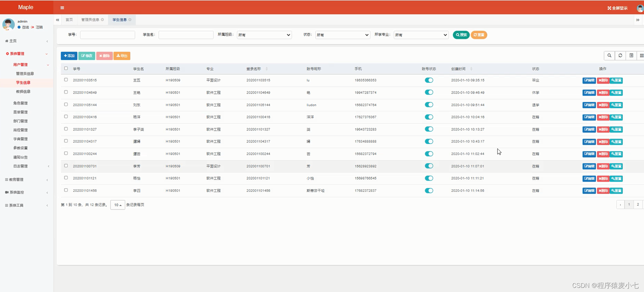644x292 pixels.
Task: Click 编辑 for student 王五
Action: point(589,80)
